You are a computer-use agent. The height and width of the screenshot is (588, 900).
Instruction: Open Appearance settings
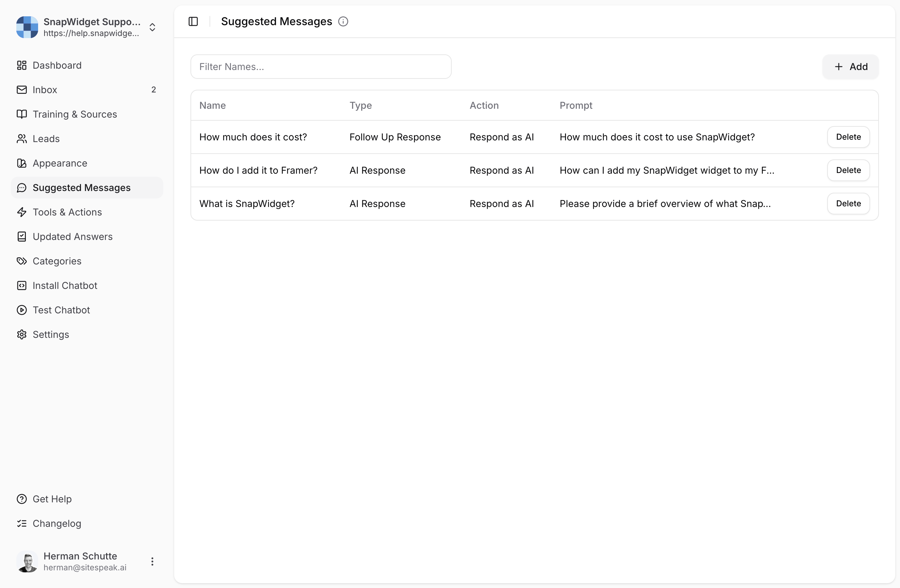[x=87, y=163]
